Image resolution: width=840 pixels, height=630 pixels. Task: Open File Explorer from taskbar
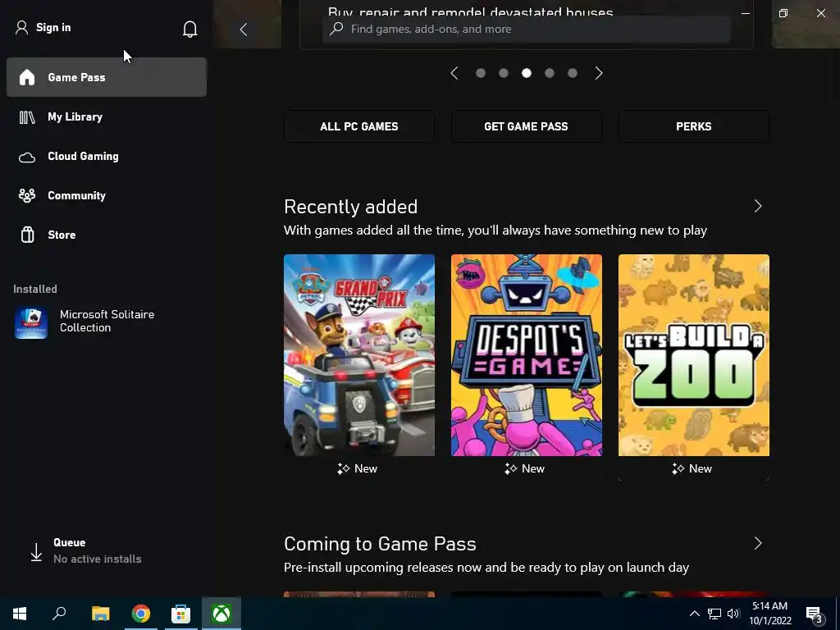[x=100, y=614]
